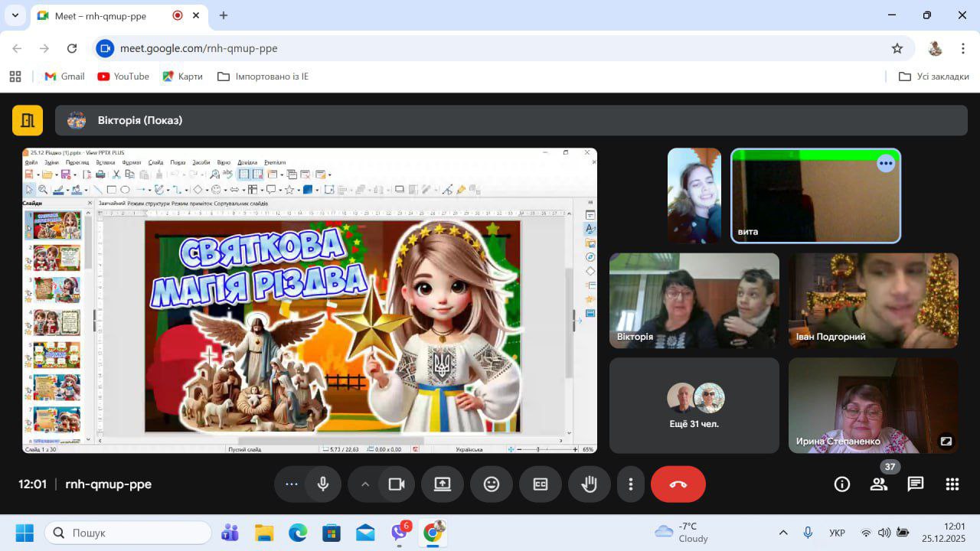Toggle the camera on or off

coord(397,484)
